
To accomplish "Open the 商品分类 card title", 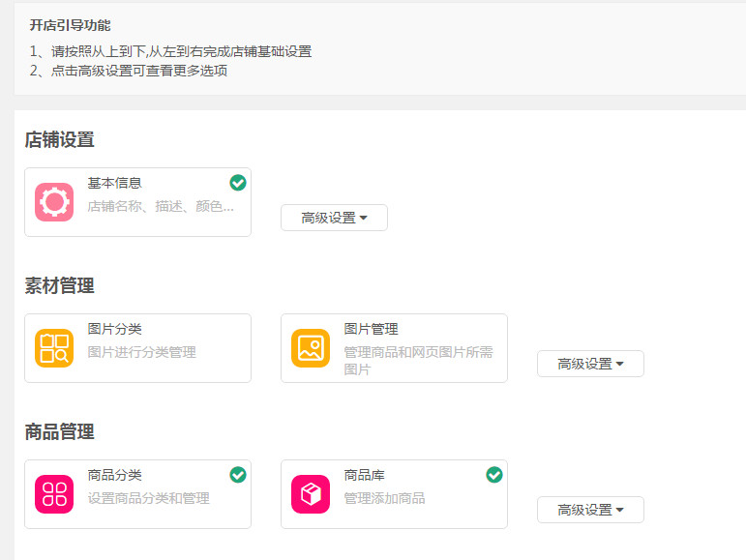I will (114, 475).
